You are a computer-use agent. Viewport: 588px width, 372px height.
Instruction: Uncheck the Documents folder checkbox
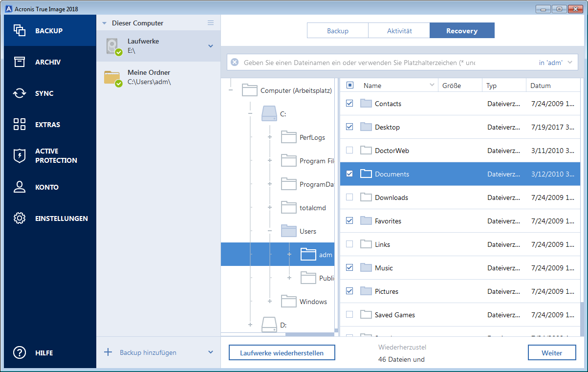[349, 174]
